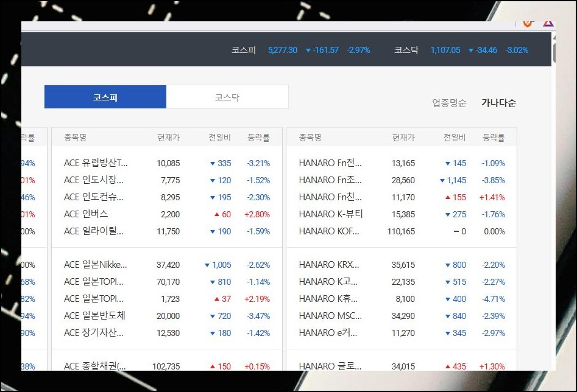The width and height of the screenshot is (577, 392).
Task: Click 코스피 index value 5,277.30
Action: point(283,50)
